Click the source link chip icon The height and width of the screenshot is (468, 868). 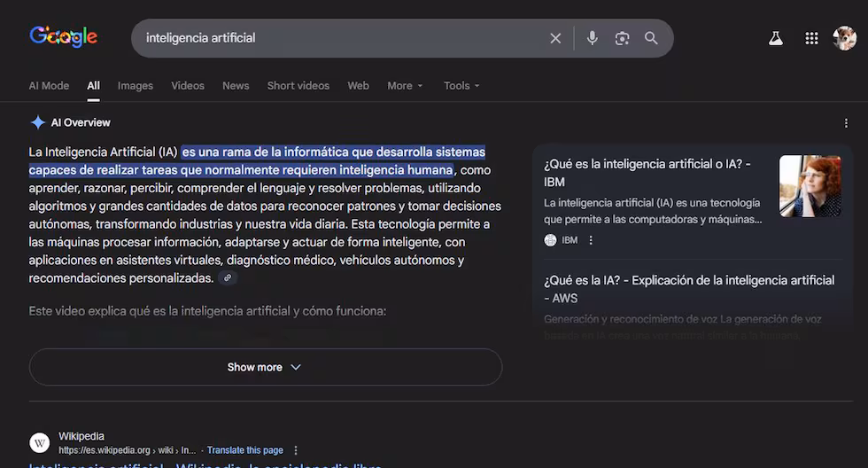(x=228, y=278)
